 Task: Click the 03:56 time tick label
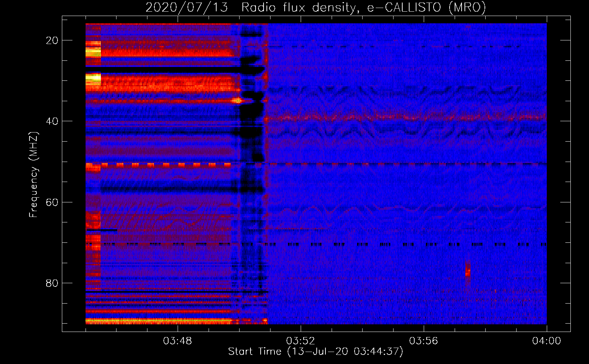pos(424,341)
